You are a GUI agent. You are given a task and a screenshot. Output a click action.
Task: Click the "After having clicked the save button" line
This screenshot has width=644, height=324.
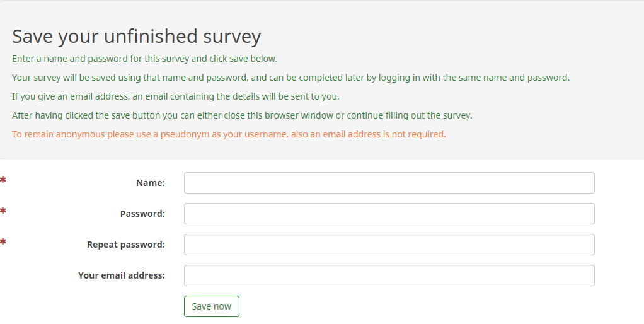pyautogui.click(x=242, y=115)
